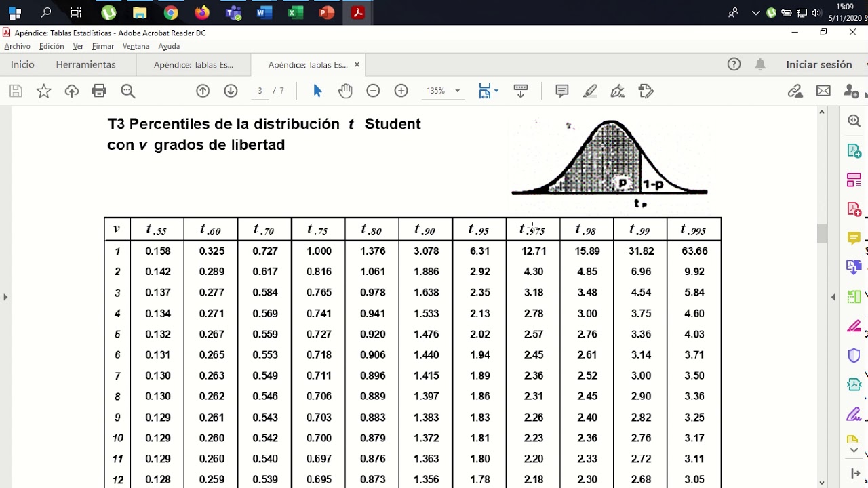Click the fit page options icon

(x=484, y=91)
